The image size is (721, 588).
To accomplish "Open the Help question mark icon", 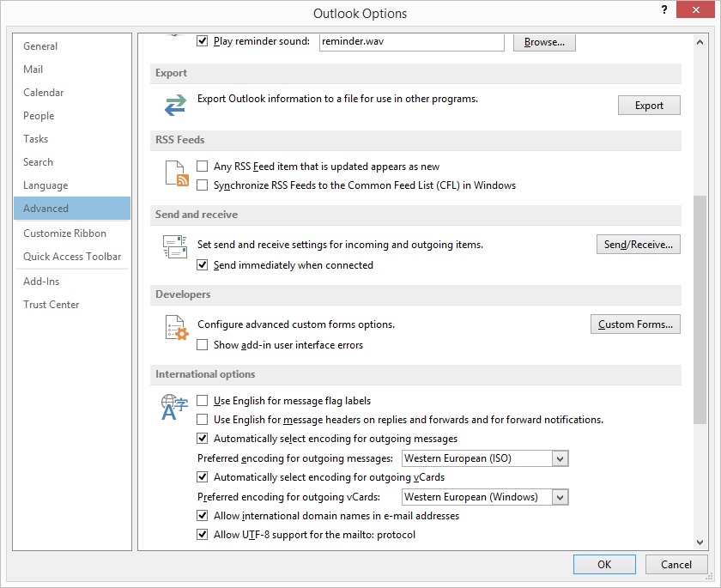I will coord(664,10).
